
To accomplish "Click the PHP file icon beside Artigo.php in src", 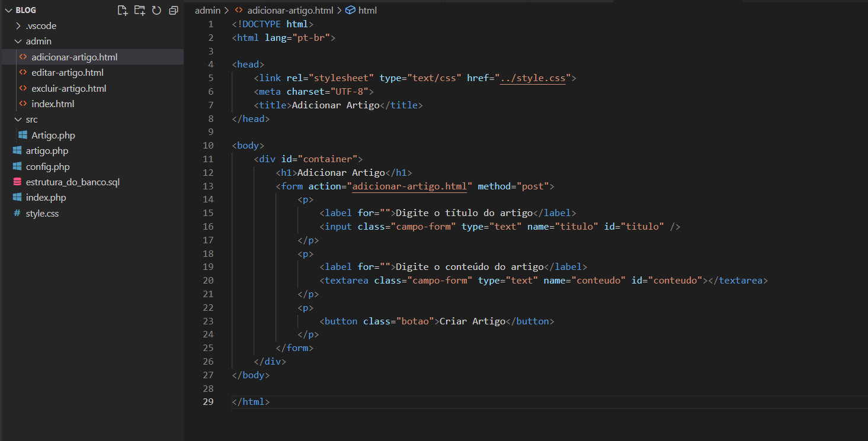I will click(x=23, y=136).
